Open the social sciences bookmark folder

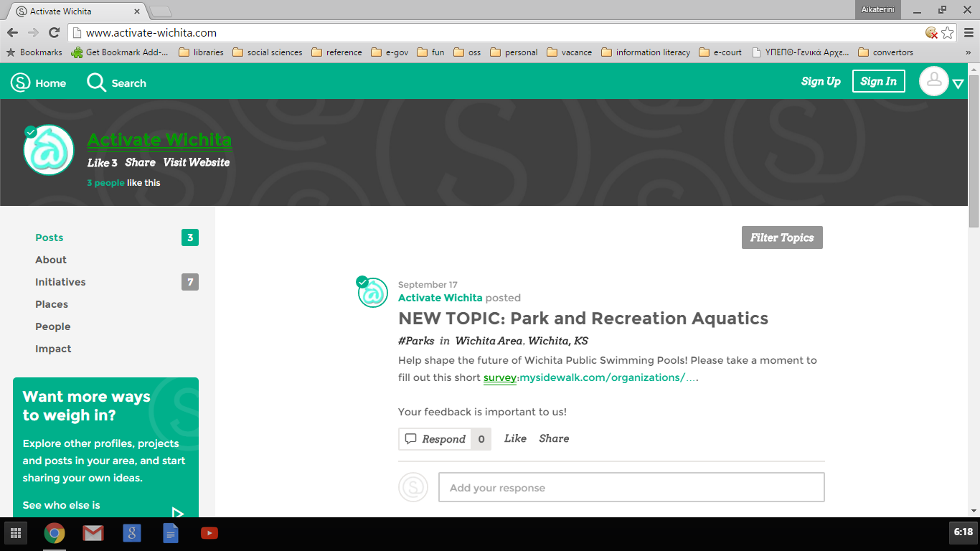click(x=267, y=52)
